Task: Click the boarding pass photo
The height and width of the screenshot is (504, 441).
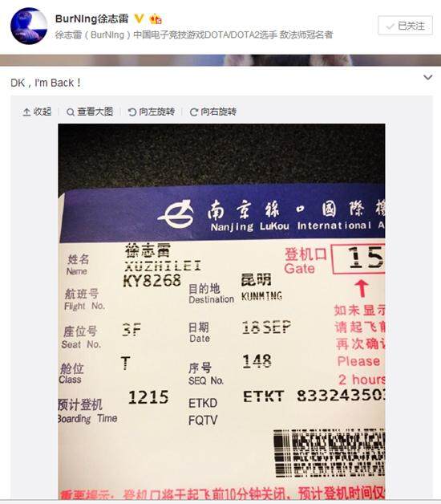Action: (221, 311)
